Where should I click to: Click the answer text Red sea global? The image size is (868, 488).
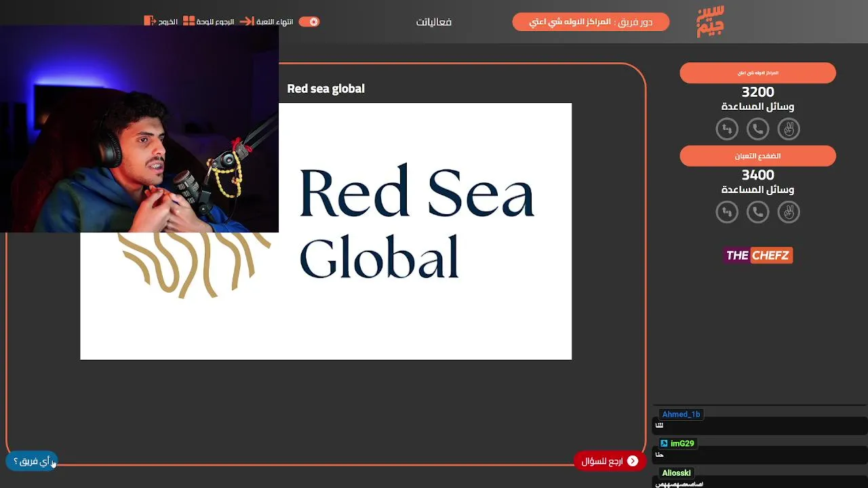pos(325,89)
